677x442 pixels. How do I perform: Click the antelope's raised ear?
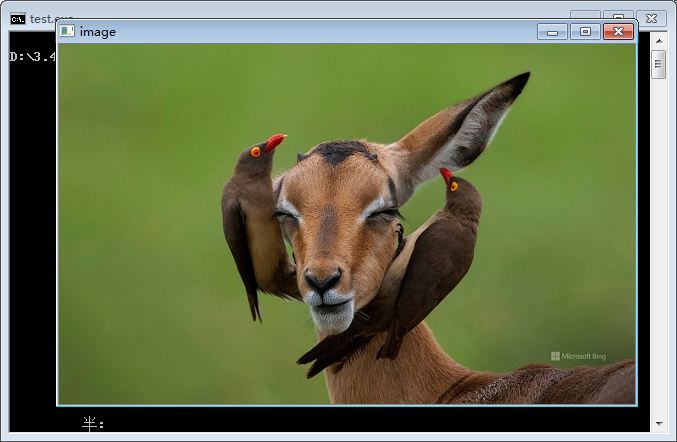pos(470,125)
